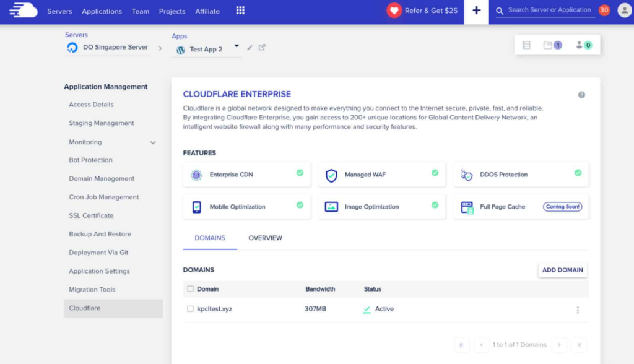Open SSL Certificate in sidebar
The image size is (634, 364).
91,215
